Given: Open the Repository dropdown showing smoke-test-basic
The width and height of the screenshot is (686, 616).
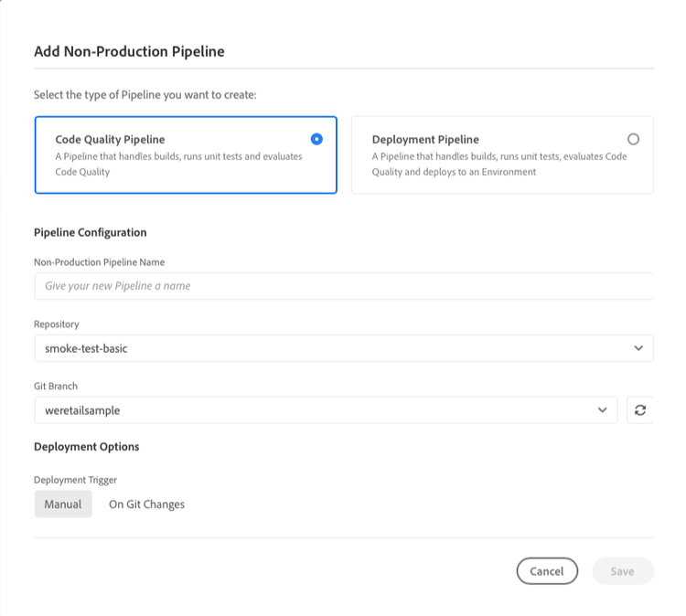Looking at the screenshot, I should coord(344,348).
